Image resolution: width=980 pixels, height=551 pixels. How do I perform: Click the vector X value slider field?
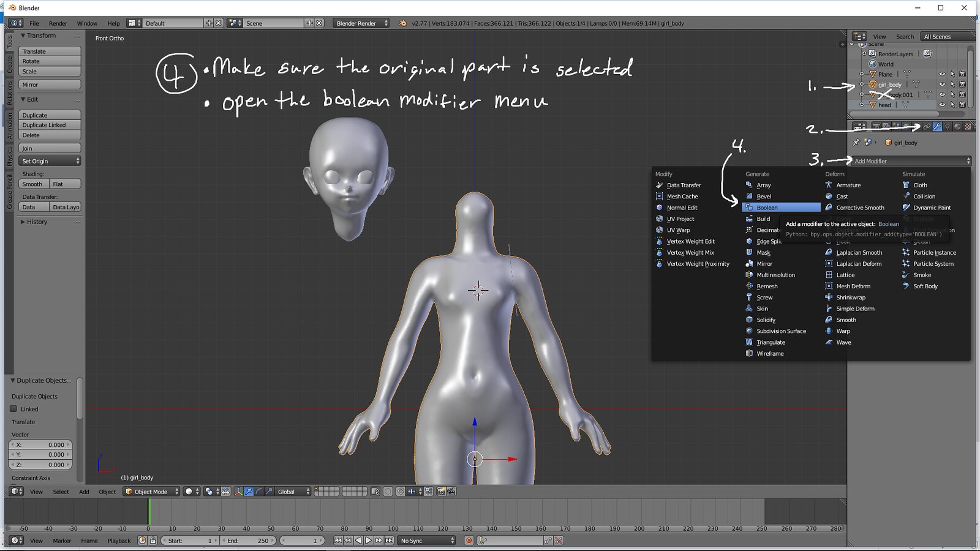40,444
